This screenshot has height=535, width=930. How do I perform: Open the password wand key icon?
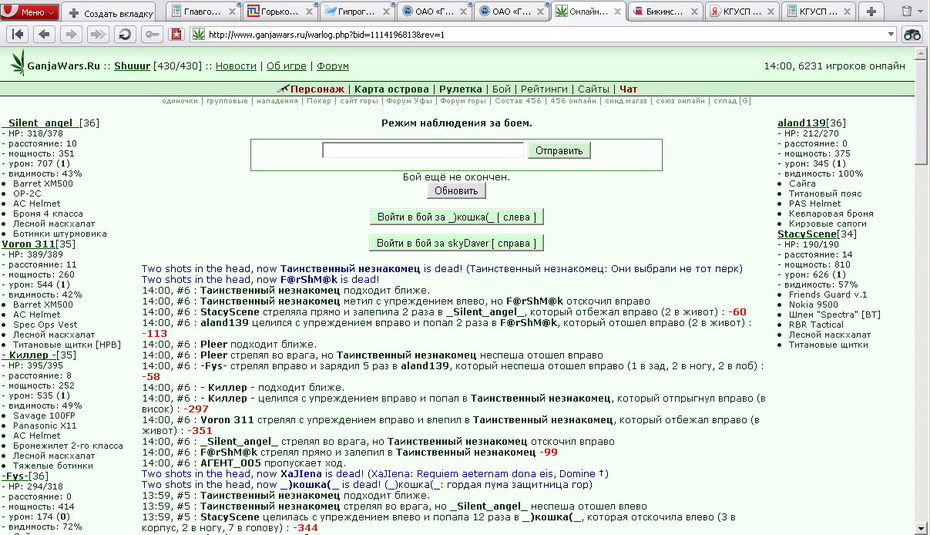click(x=152, y=34)
